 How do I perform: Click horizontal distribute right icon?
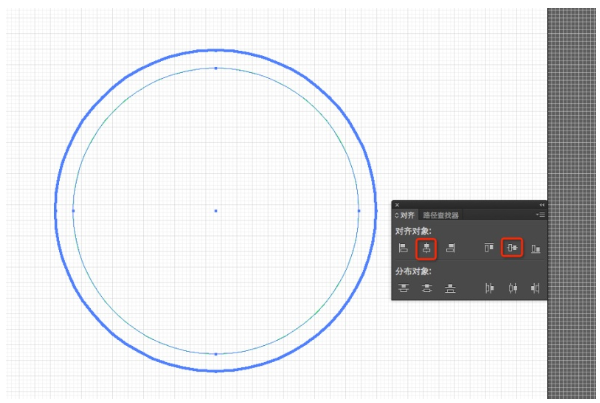pyautogui.click(x=535, y=288)
